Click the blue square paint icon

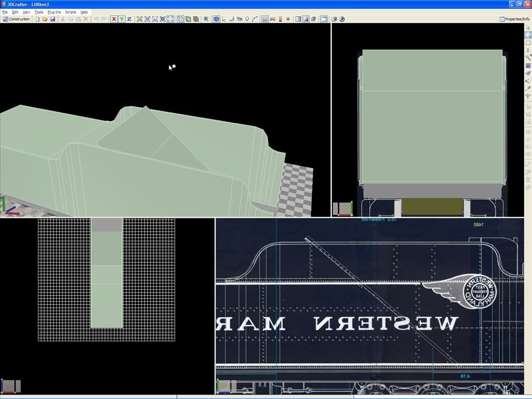528,66
